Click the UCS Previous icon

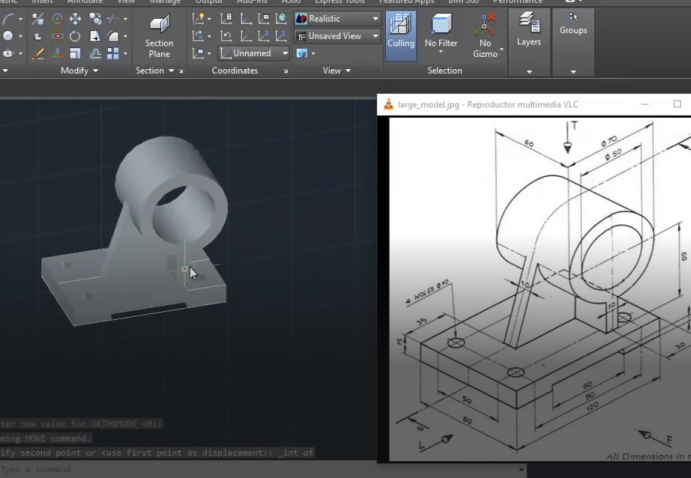tap(226, 36)
